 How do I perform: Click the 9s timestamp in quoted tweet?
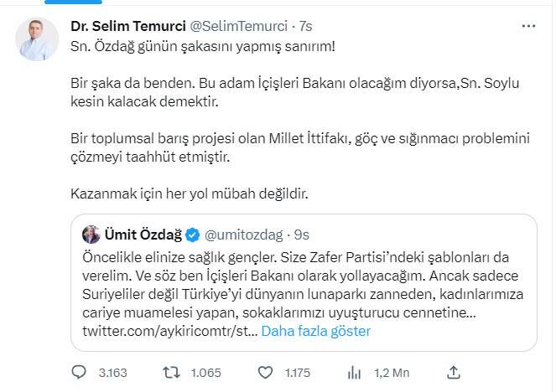coord(300,234)
